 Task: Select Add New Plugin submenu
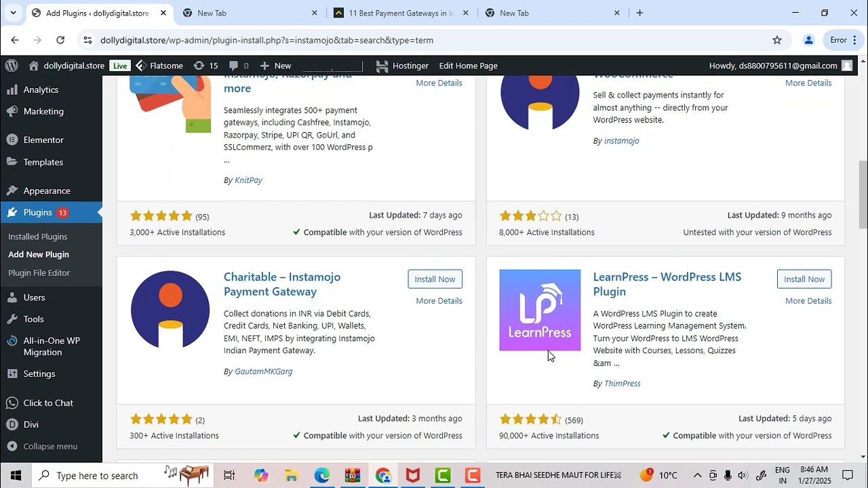click(39, 254)
